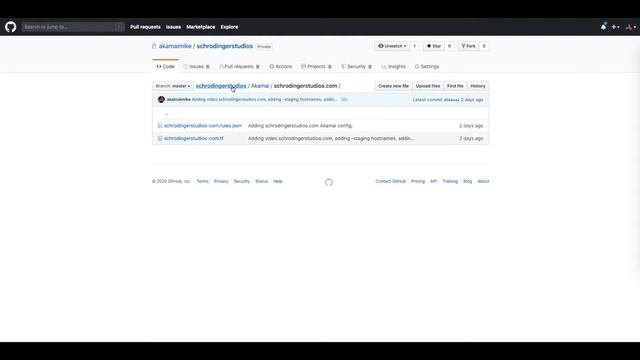
Task: Open Privacy footer link
Action: point(221,181)
